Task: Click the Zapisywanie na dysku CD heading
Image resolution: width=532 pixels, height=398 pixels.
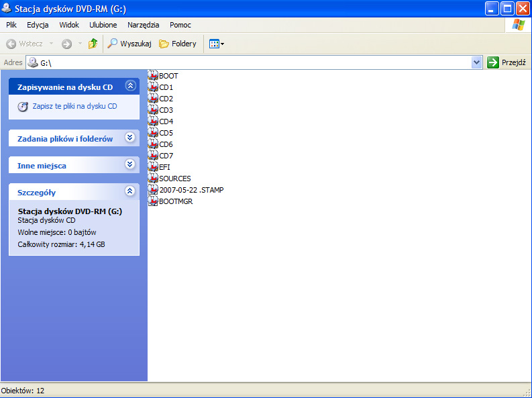Action: [x=65, y=87]
